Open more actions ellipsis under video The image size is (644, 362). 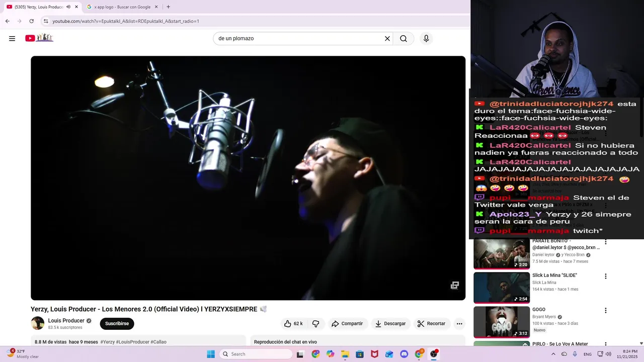point(459,324)
